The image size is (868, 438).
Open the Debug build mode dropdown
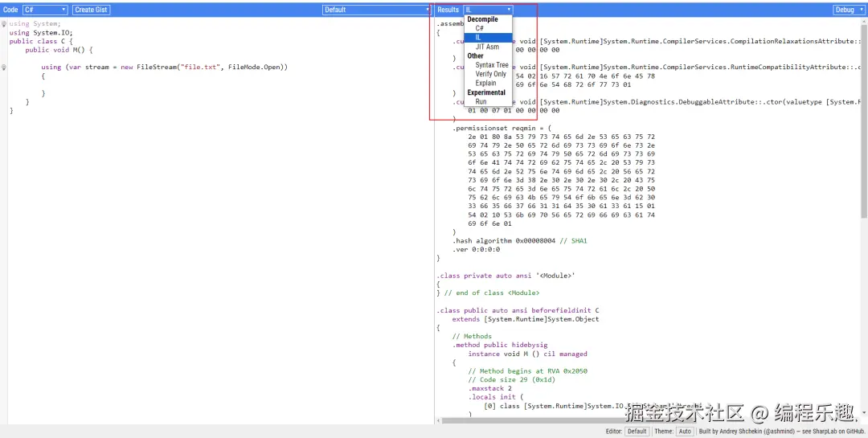[849, 10]
